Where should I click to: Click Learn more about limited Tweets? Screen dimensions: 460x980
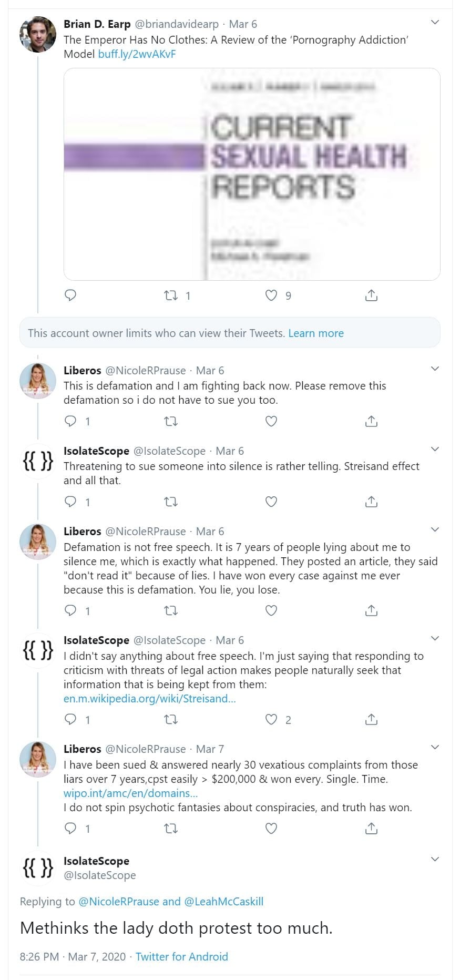point(316,333)
